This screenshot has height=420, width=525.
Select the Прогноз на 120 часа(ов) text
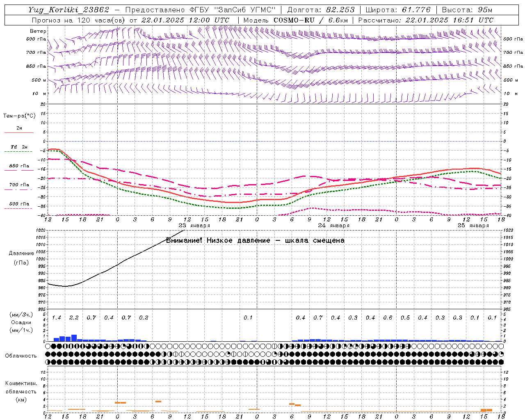tap(78, 20)
